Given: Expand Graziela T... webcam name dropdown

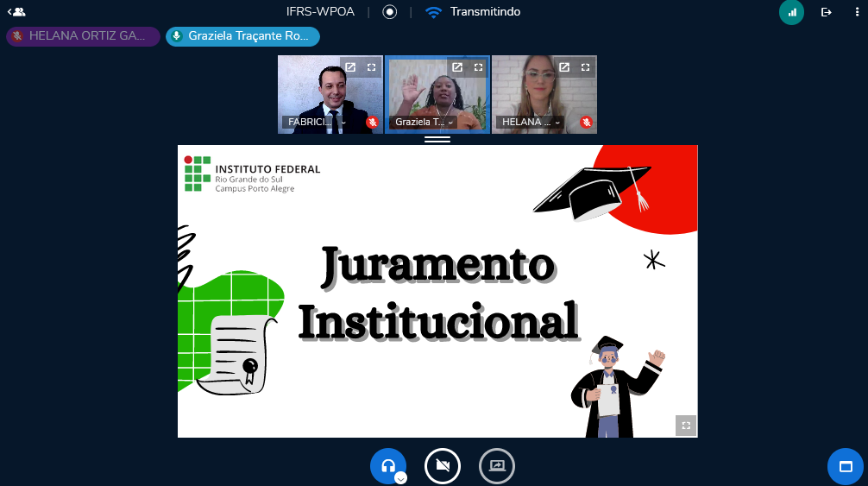Looking at the screenshot, I should pyautogui.click(x=450, y=123).
